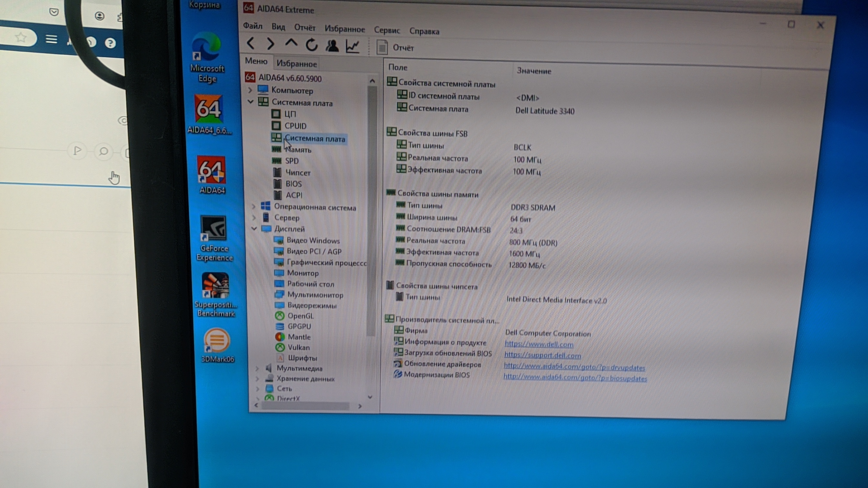Image resolution: width=868 pixels, height=488 pixels.
Task: Click the Значение column header
Action: (x=534, y=71)
